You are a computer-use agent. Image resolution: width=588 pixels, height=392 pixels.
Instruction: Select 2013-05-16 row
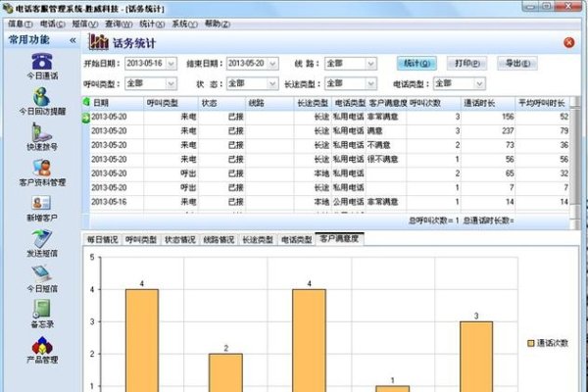point(330,202)
